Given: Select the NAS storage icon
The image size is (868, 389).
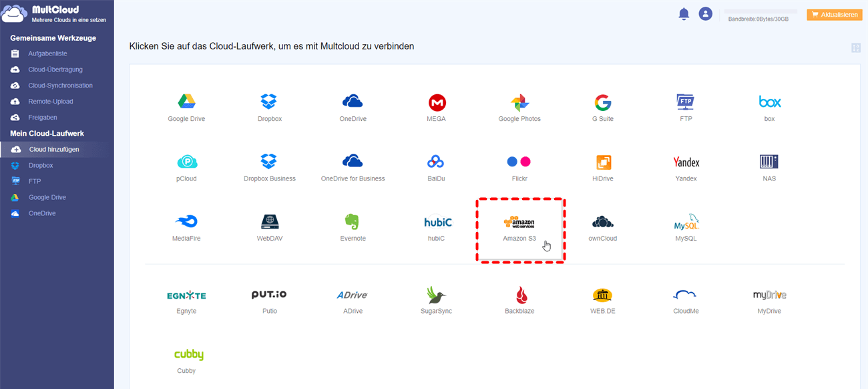Looking at the screenshot, I should pos(769,162).
